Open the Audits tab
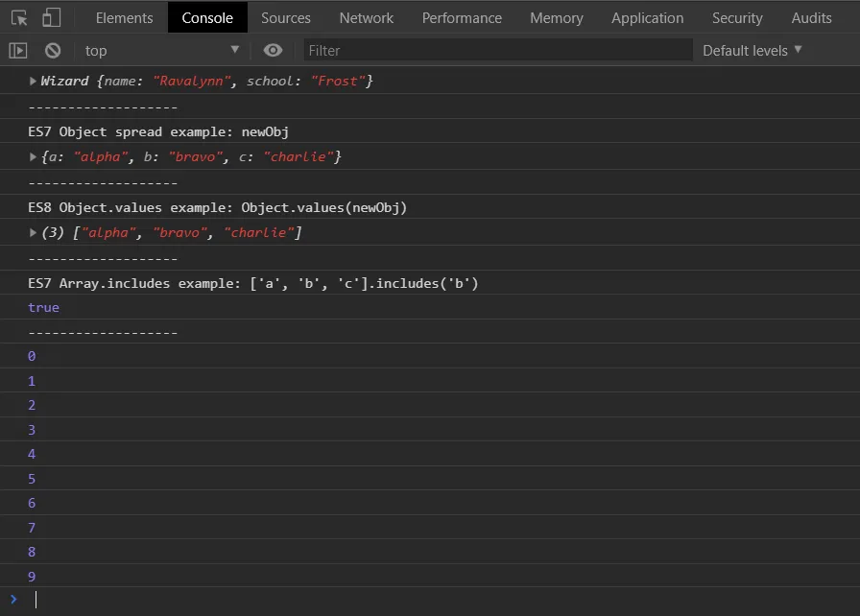Image resolution: width=860 pixels, height=616 pixels. (x=811, y=18)
